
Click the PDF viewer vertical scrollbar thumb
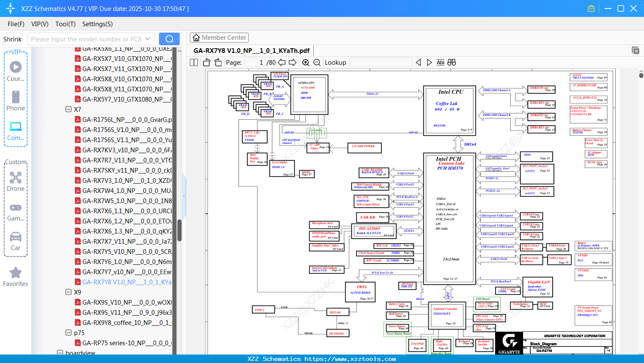(641, 75)
